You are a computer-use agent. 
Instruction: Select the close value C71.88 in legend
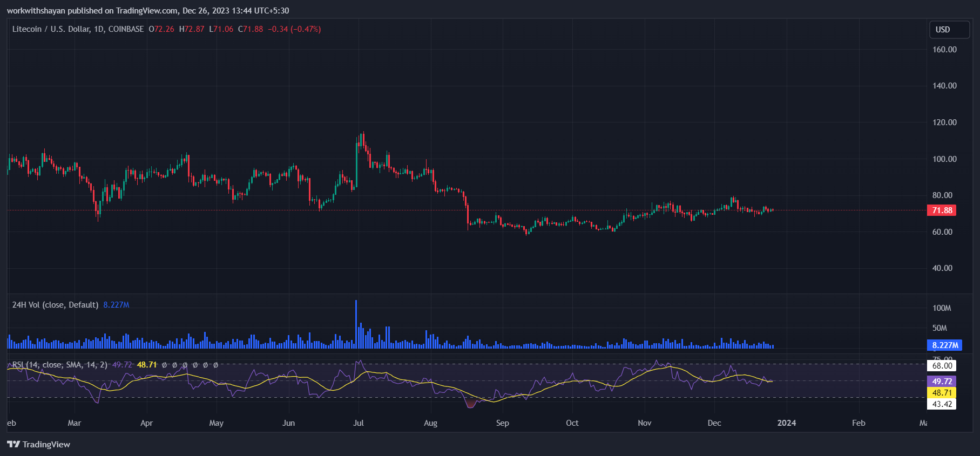tap(251, 29)
